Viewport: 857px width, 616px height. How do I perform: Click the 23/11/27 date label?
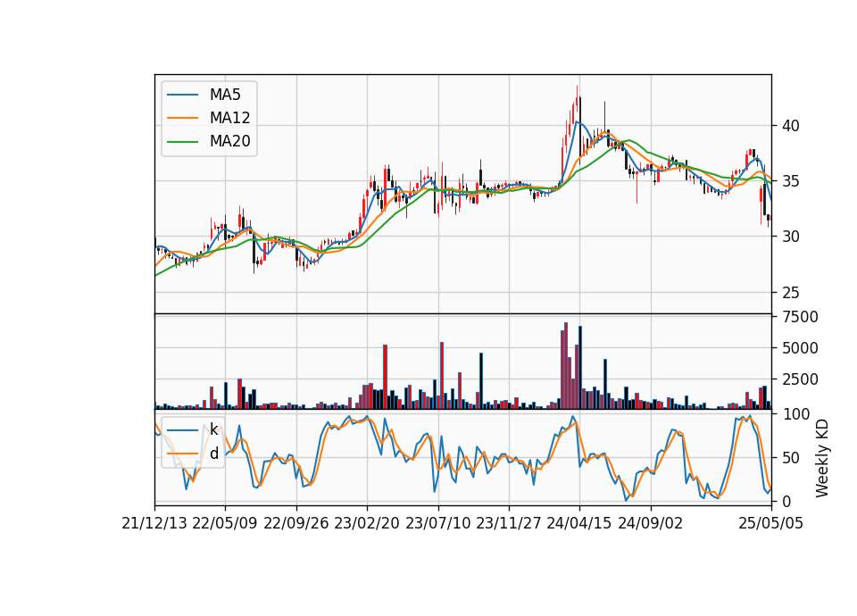coord(509,524)
